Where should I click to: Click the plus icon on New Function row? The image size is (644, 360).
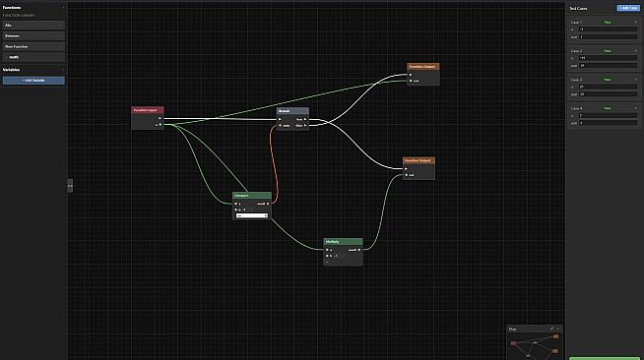tap(60, 47)
